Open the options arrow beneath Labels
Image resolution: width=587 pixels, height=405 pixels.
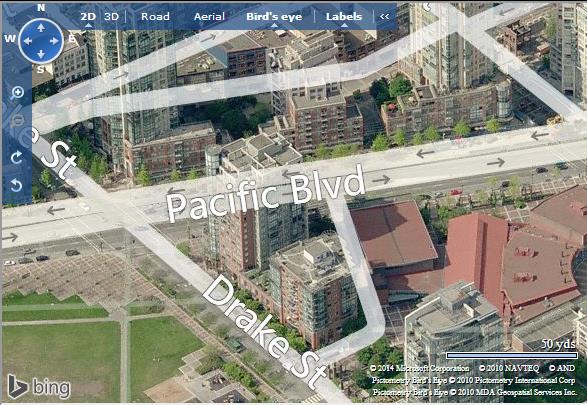(344, 25)
